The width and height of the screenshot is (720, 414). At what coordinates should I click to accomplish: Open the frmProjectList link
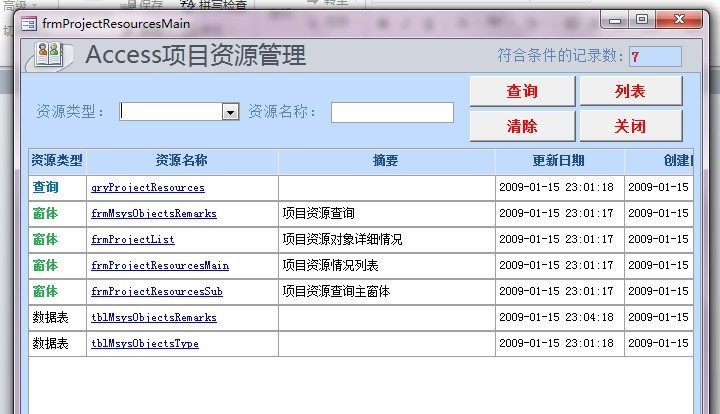point(133,239)
